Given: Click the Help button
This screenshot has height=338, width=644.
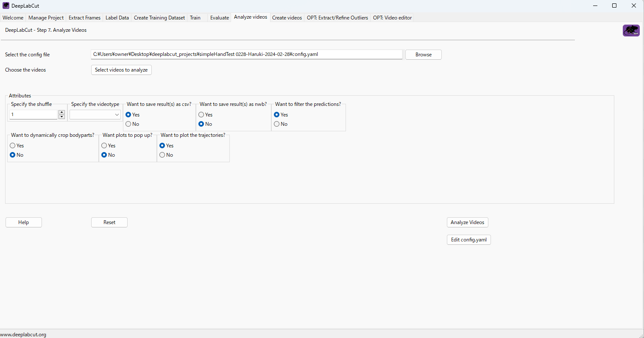Looking at the screenshot, I should pyautogui.click(x=24, y=222).
